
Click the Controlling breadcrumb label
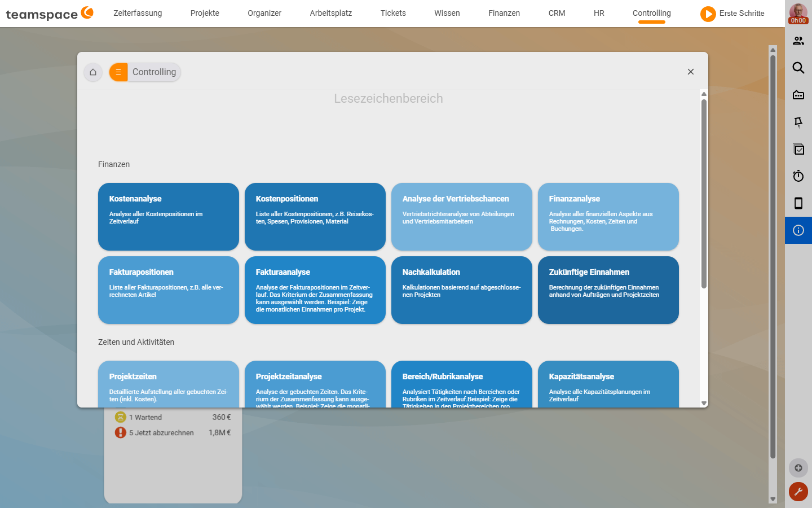pyautogui.click(x=154, y=72)
